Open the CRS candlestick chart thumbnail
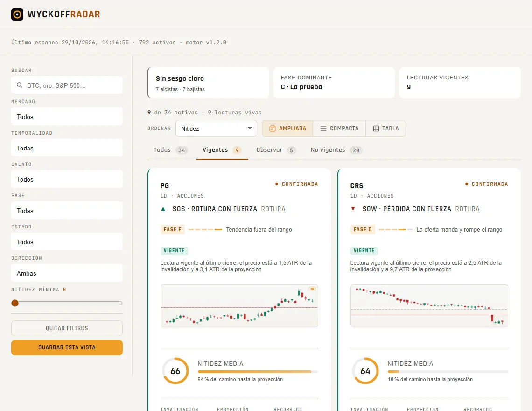 (x=429, y=306)
